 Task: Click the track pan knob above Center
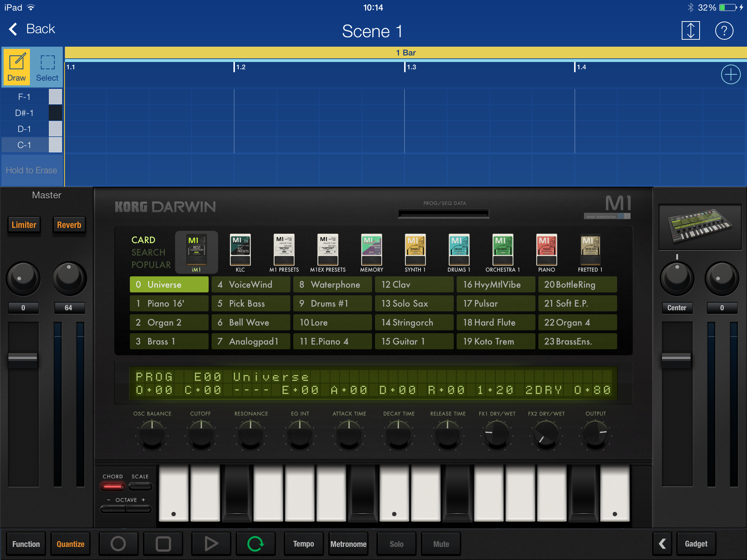[x=677, y=278]
